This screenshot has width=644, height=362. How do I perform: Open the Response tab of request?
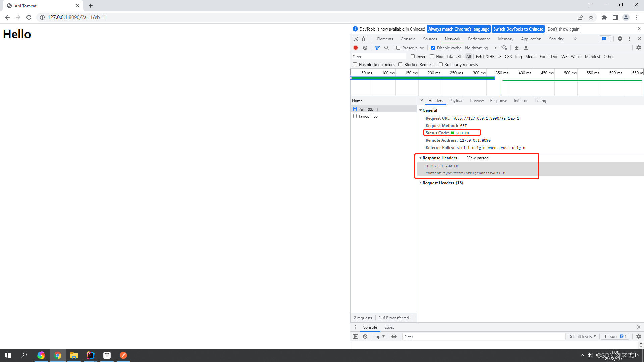pyautogui.click(x=498, y=100)
